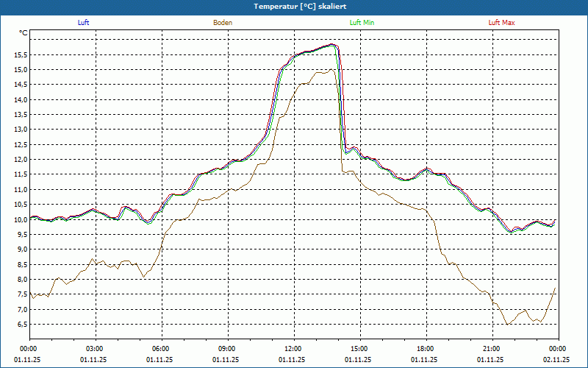Image resolution: width=588 pixels, height=368 pixels.
Task: Click the °C unit label on y-axis
Action: pyautogui.click(x=24, y=33)
